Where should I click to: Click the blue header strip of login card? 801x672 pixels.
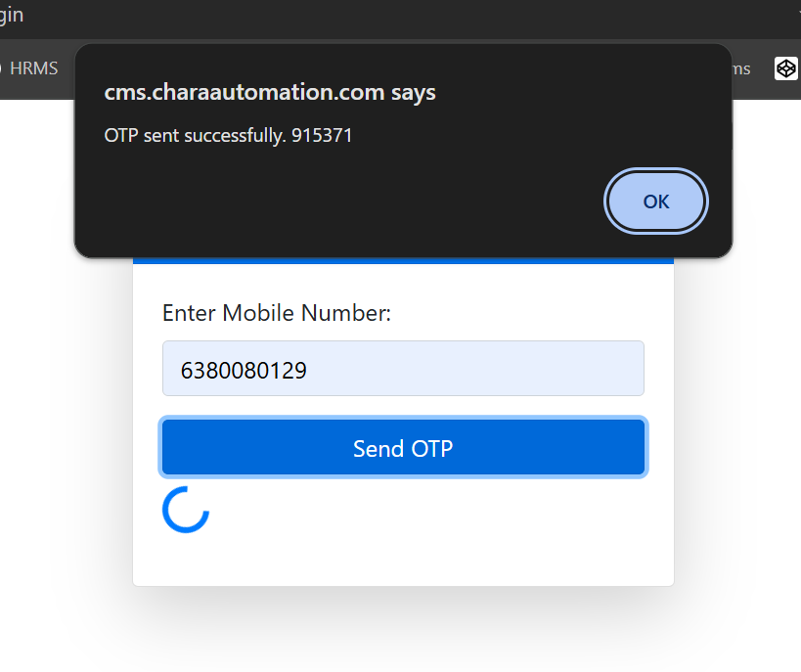pos(403,261)
